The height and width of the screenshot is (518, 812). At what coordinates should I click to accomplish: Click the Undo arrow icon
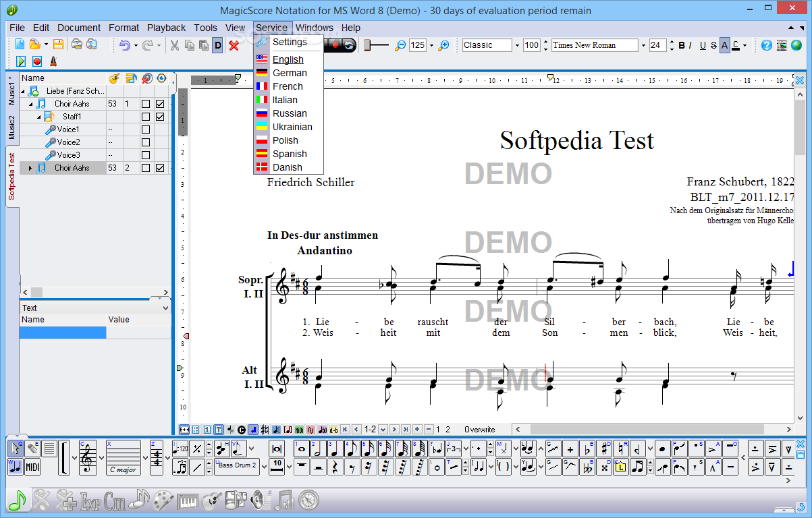(x=124, y=45)
